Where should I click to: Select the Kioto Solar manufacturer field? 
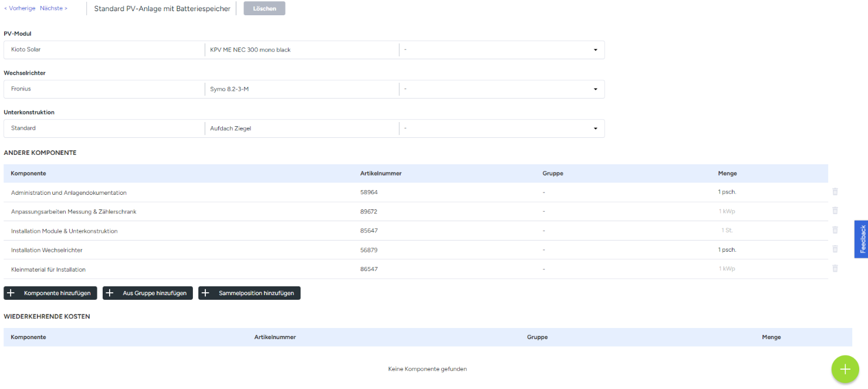coord(104,50)
